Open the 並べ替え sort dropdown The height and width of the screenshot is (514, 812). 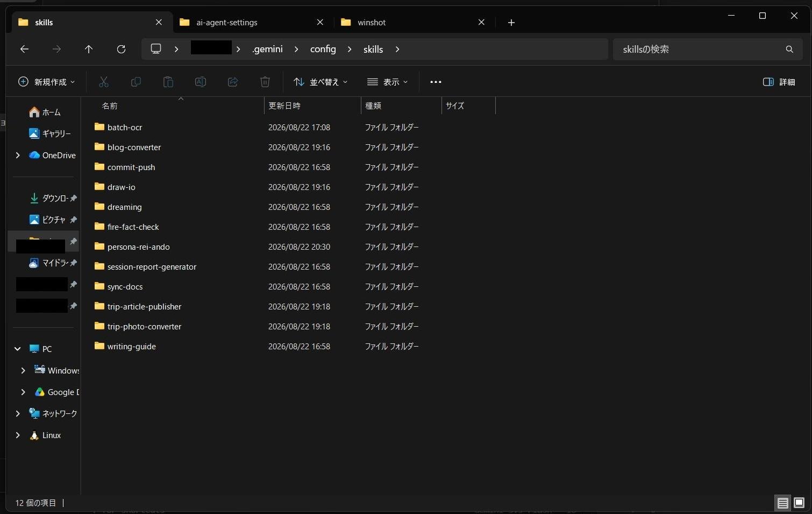click(320, 82)
